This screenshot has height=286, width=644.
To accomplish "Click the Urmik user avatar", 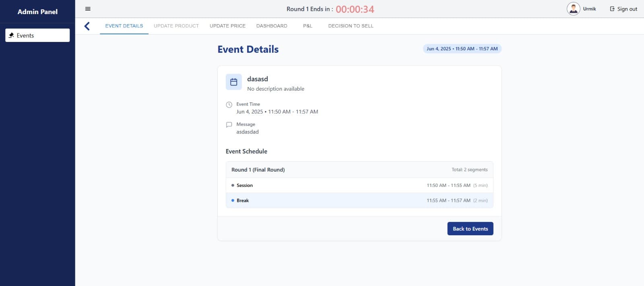I will click(x=573, y=8).
